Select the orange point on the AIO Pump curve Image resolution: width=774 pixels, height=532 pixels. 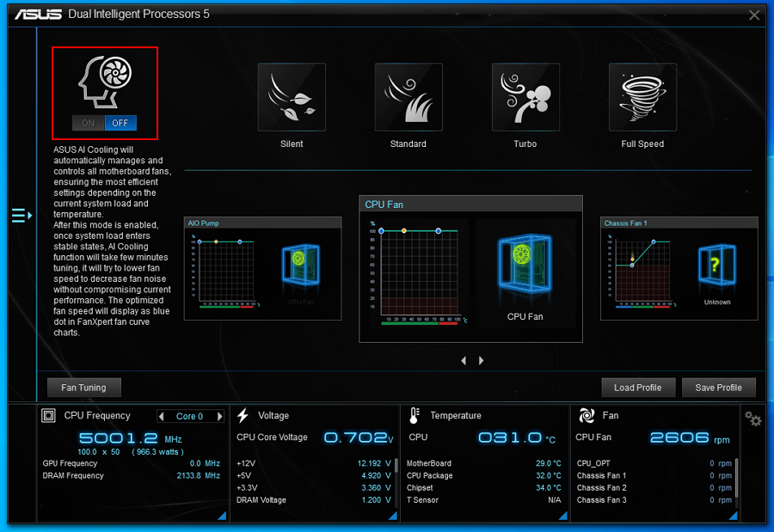click(x=216, y=242)
